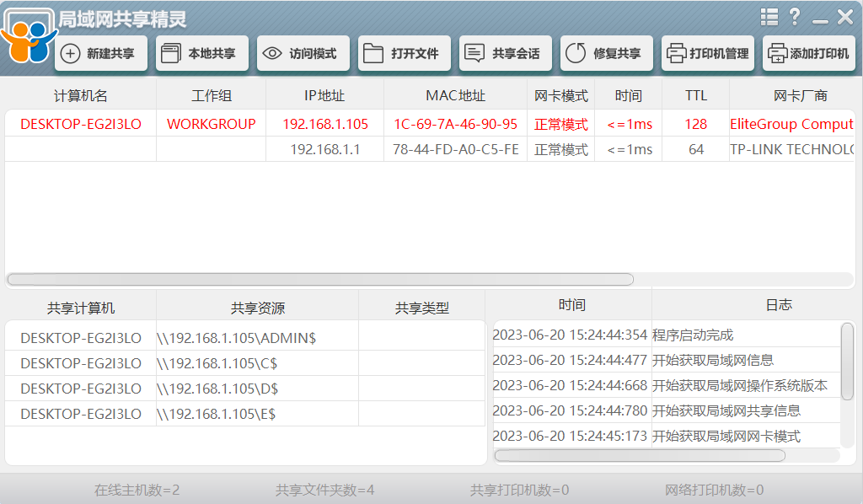
Task: Click TTL value 128
Action: [695, 125]
